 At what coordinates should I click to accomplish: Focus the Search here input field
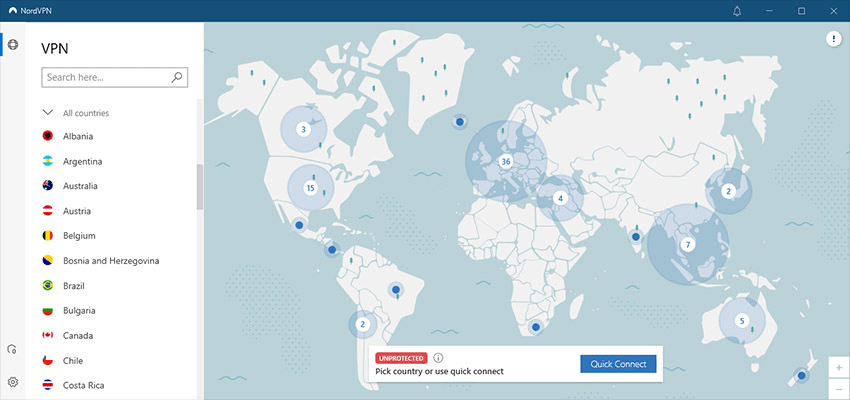pos(105,77)
